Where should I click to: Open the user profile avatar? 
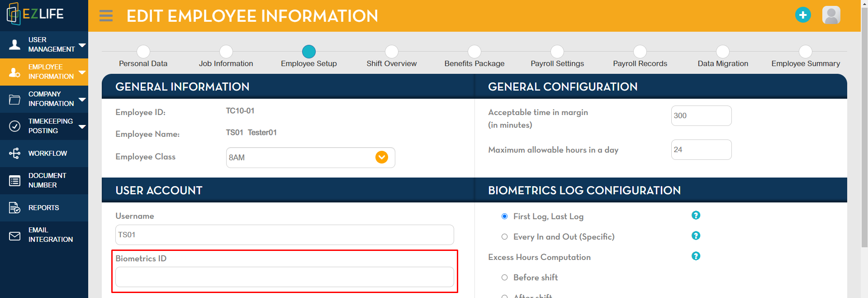click(x=831, y=15)
